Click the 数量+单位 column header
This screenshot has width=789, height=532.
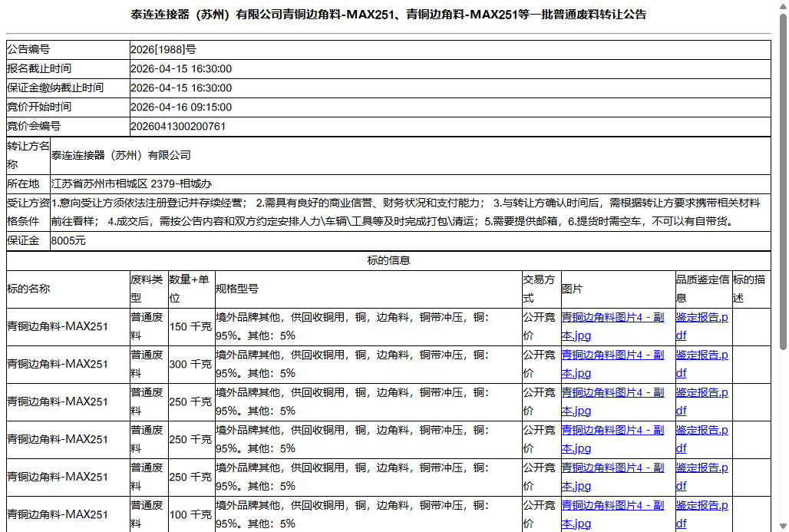(x=191, y=289)
